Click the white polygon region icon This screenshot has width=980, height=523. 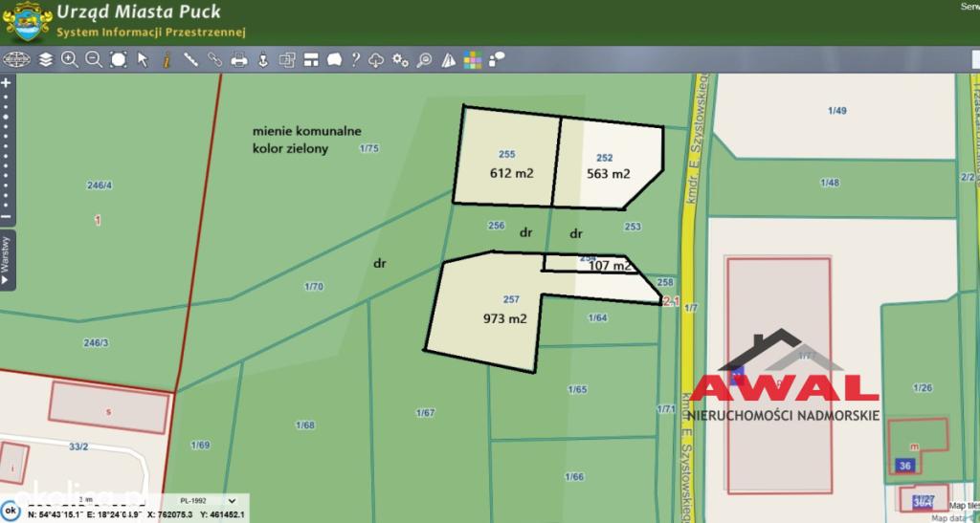[x=334, y=59]
